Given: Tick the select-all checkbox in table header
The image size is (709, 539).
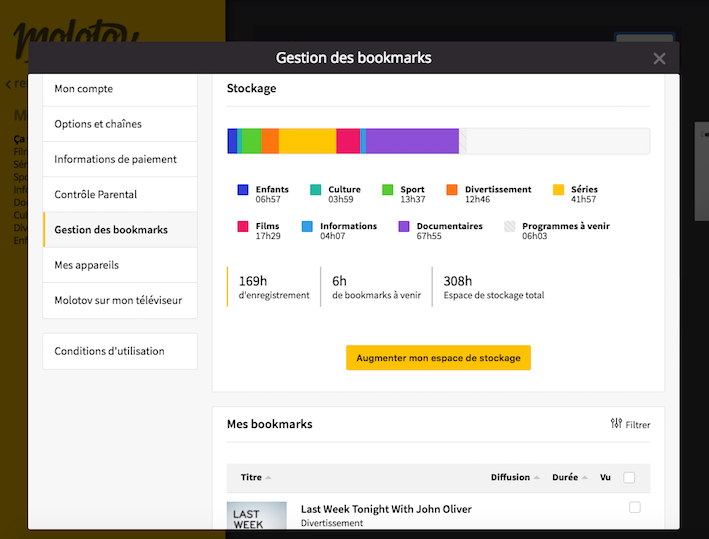Looking at the screenshot, I should pyautogui.click(x=629, y=477).
